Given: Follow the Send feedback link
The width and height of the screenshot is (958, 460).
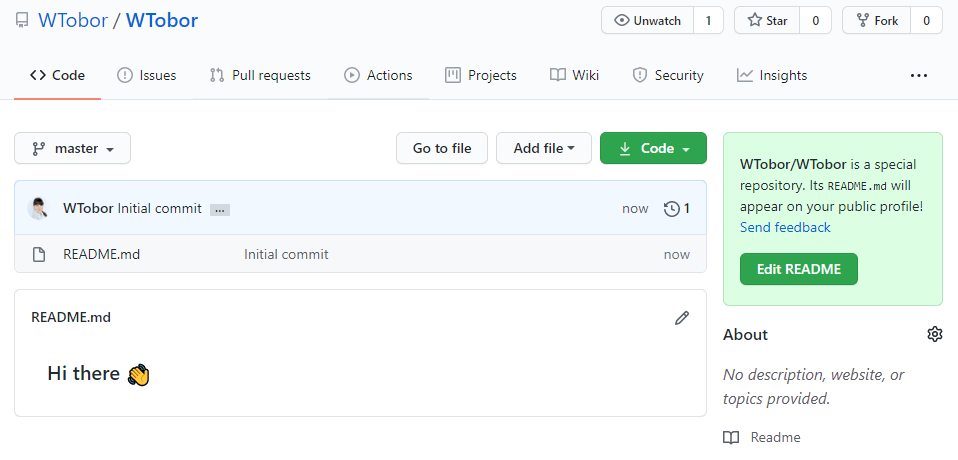Looking at the screenshot, I should coord(785,227).
